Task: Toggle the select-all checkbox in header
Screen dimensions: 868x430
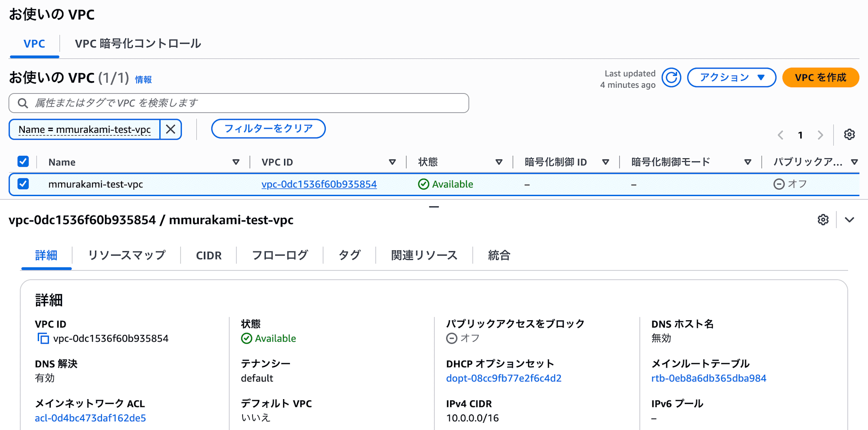Action: click(x=23, y=161)
